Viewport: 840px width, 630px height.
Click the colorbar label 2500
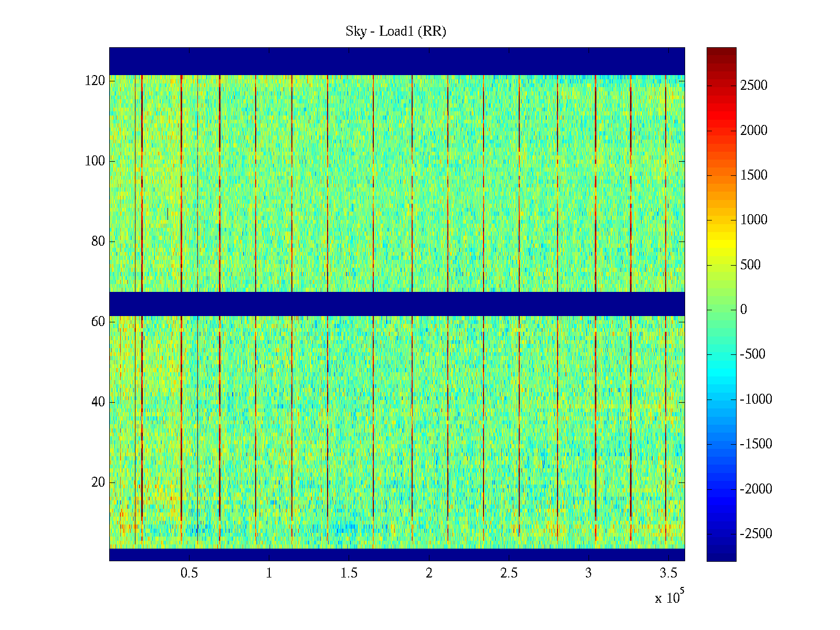754,86
